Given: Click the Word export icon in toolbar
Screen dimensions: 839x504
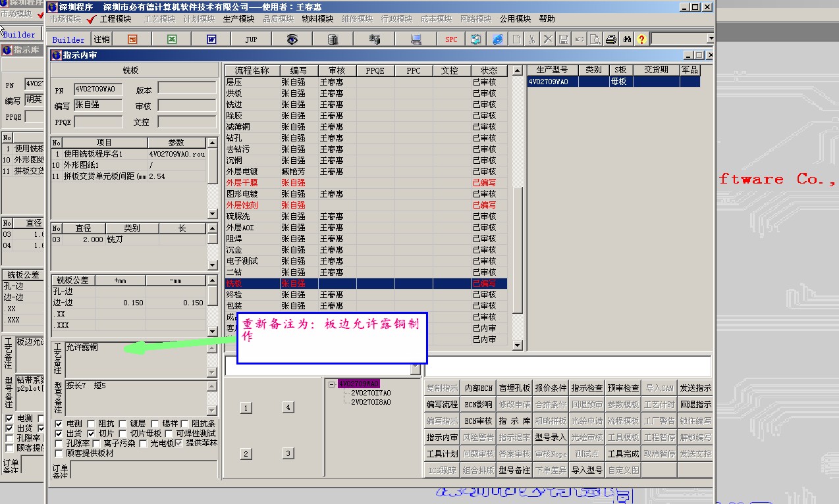Looking at the screenshot, I should tap(211, 39).
